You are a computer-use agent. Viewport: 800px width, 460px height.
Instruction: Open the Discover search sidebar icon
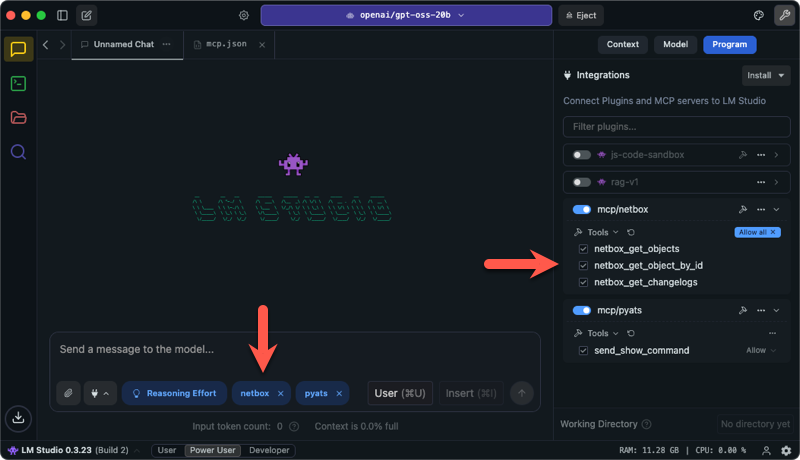[x=18, y=151]
